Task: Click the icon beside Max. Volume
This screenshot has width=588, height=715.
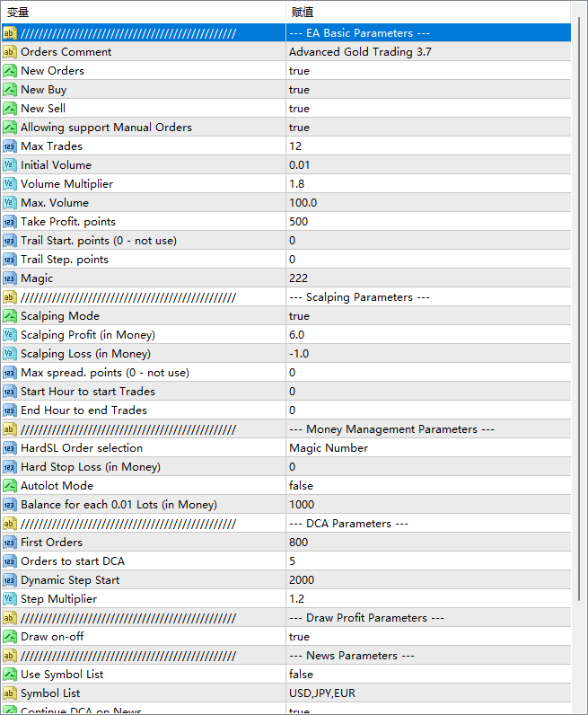Action: pos(10,203)
